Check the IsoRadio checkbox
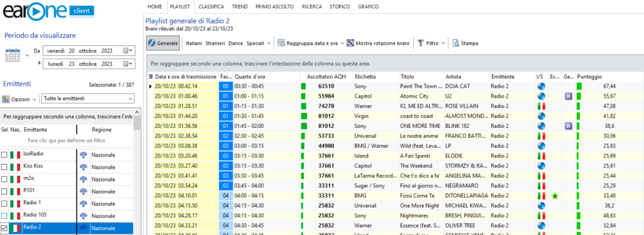644x235 pixels. [x=4, y=155]
